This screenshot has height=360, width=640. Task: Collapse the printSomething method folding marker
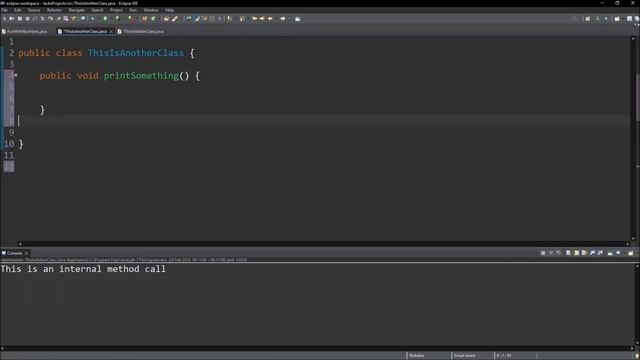(16, 75)
